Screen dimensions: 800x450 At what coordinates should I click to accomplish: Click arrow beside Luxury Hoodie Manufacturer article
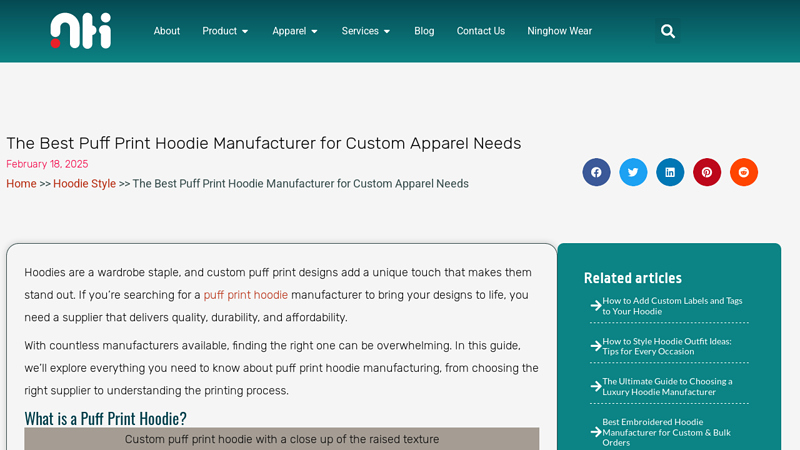click(x=595, y=386)
